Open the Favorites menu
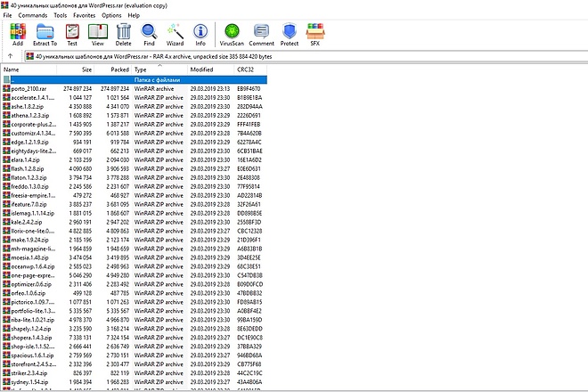588x392 pixels. click(x=84, y=15)
